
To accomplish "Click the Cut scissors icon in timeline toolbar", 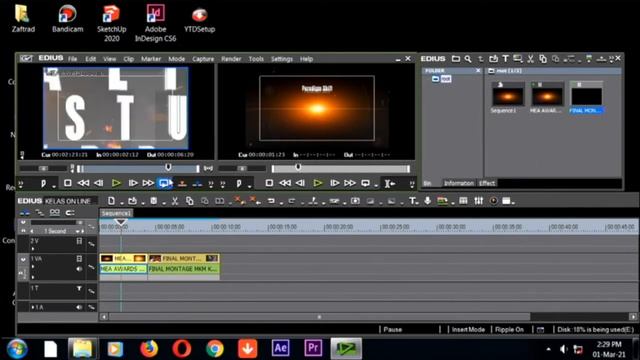I will tap(175, 201).
